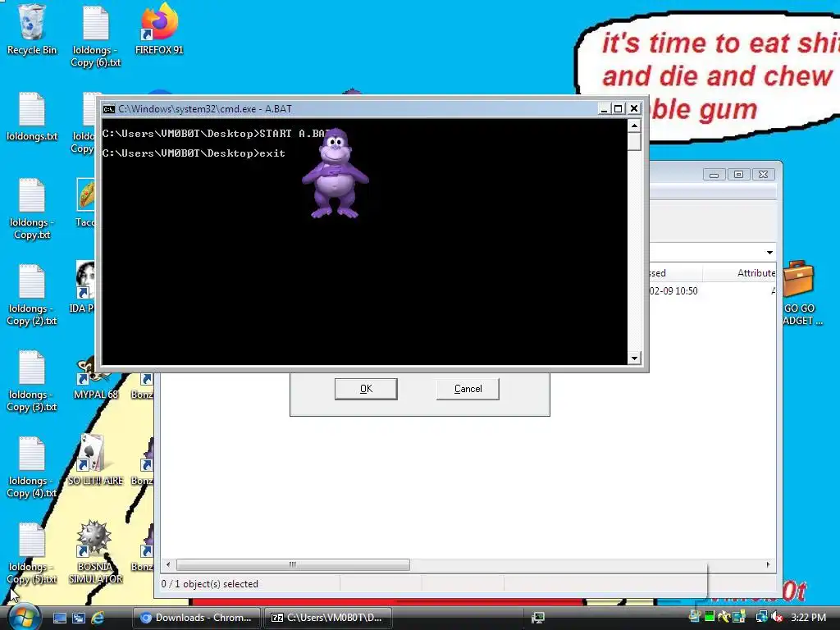The image size is (840, 630).
Task: Maximize the cmd.exe window
Action: [619, 109]
